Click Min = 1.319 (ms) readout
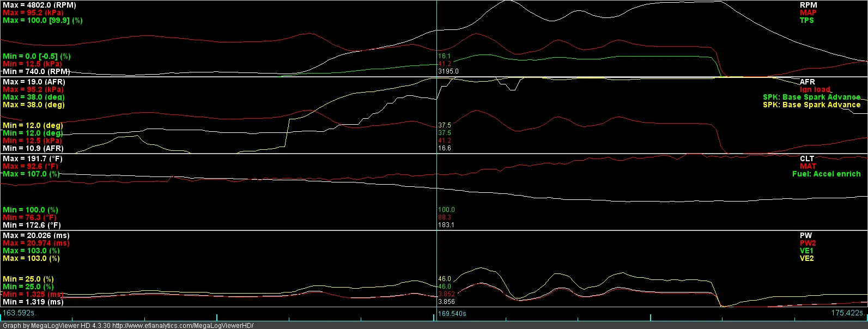The image size is (868, 329). coord(33,302)
